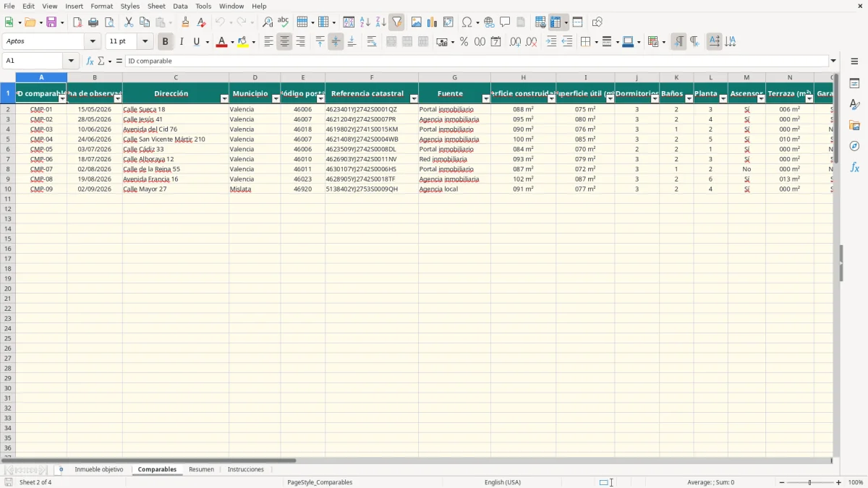Viewport: 868px width, 488px height.
Task: Click the Format as percent icon
Action: pos(464,42)
